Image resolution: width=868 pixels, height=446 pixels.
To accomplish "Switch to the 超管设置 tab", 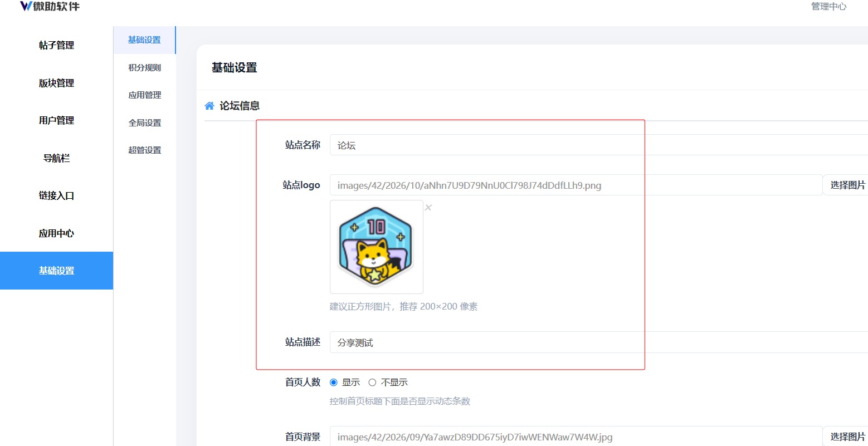I will coord(145,150).
